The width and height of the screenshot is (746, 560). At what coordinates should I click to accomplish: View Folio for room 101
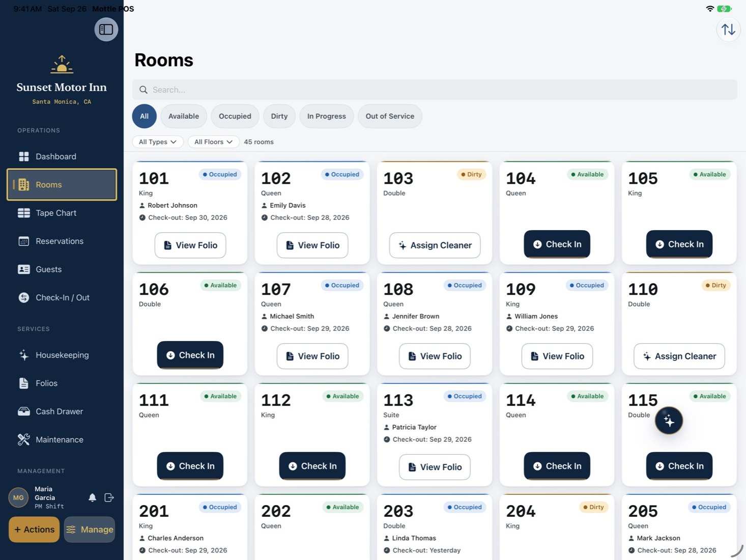pos(190,245)
